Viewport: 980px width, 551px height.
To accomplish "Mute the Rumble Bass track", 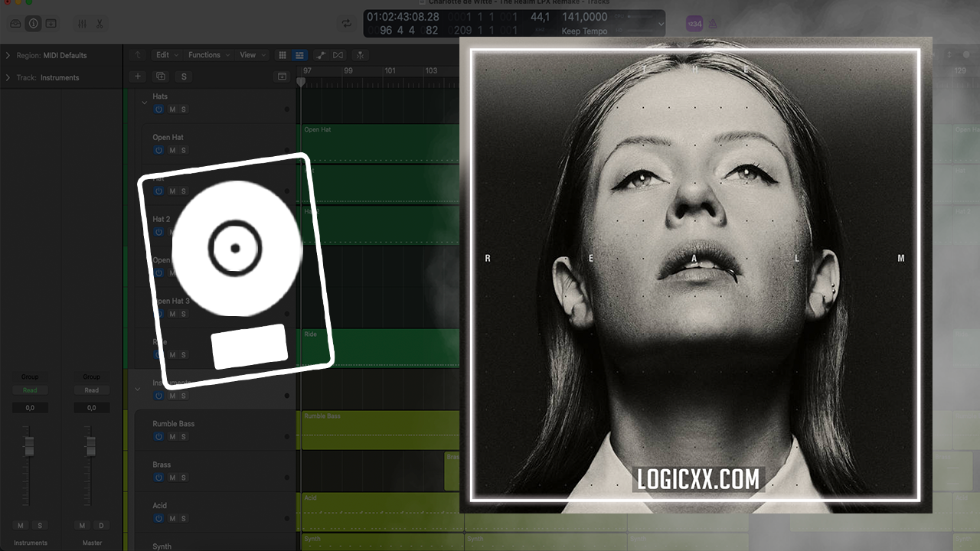I will click(172, 437).
